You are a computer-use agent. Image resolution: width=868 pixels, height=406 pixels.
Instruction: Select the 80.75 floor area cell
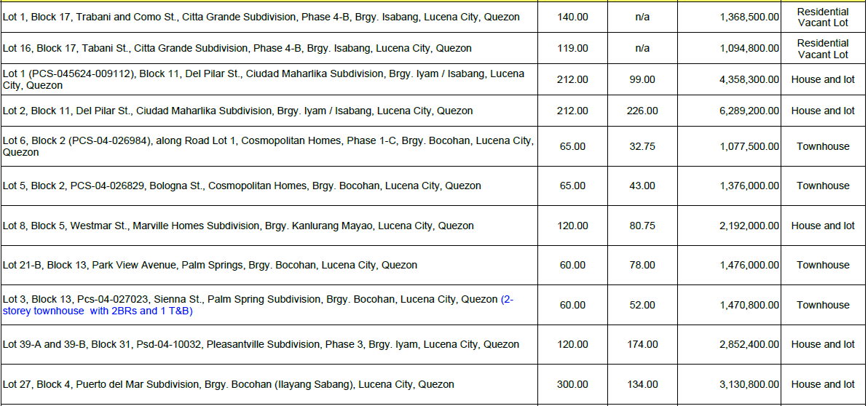pos(642,226)
